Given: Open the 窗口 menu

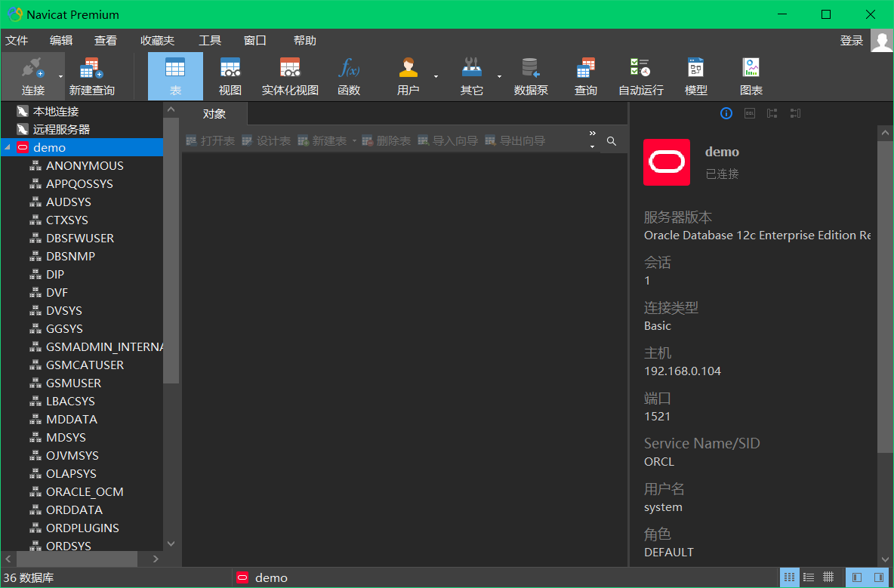Looking at the screenshot, I should click(255, 41).
